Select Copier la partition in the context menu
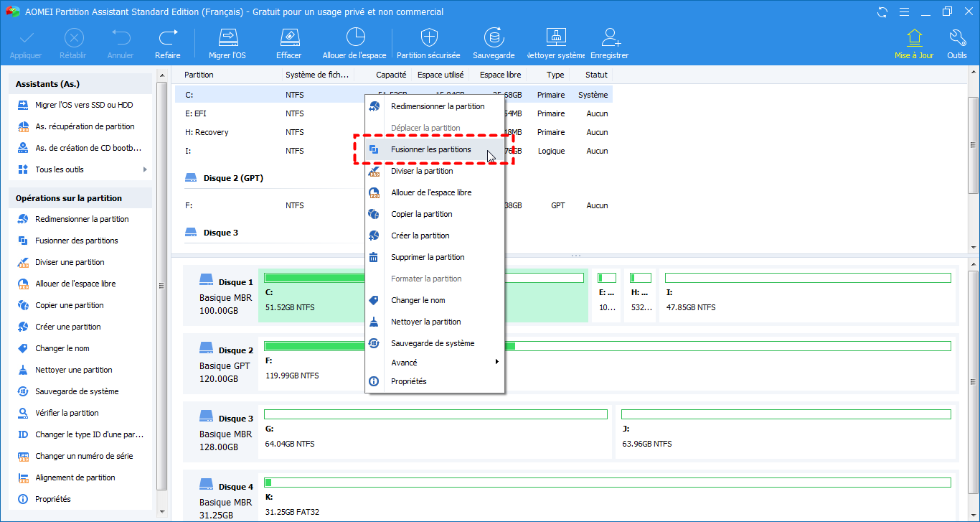This screenshot has height=522, width=980. click(435, 214)
